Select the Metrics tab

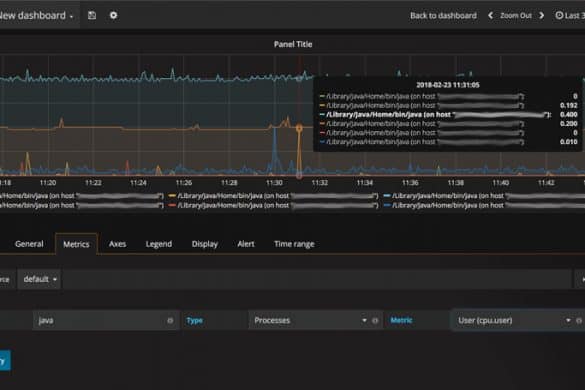pyautogui.click(x=76, y=244)
